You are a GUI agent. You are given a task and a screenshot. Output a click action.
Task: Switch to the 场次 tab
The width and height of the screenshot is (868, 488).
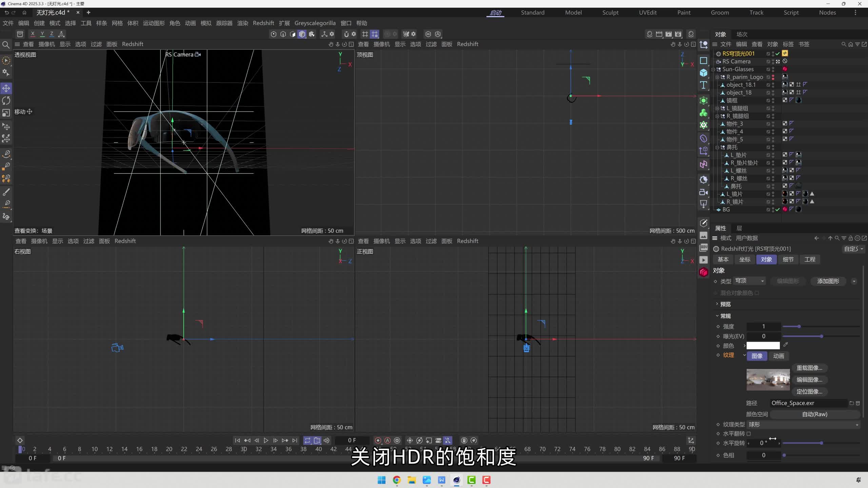742,34
